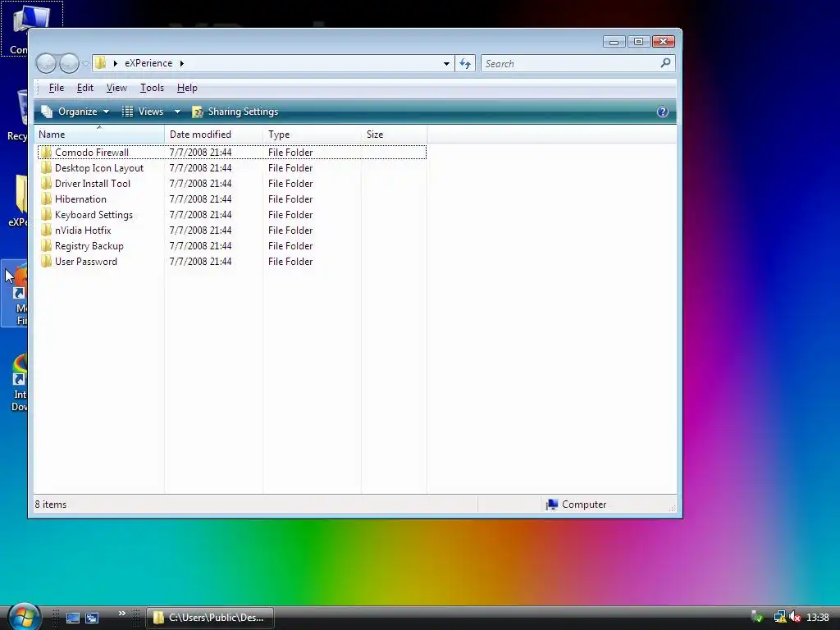Screen dimensions: 840x630
Task: Select the Internet Download desktop shortcut
Action: (18, 382)
